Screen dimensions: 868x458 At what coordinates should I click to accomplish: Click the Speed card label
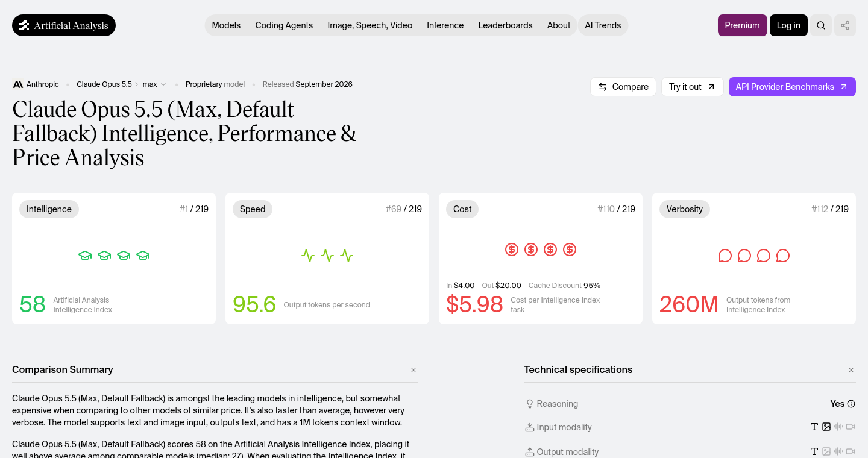[x=253, y=209]
